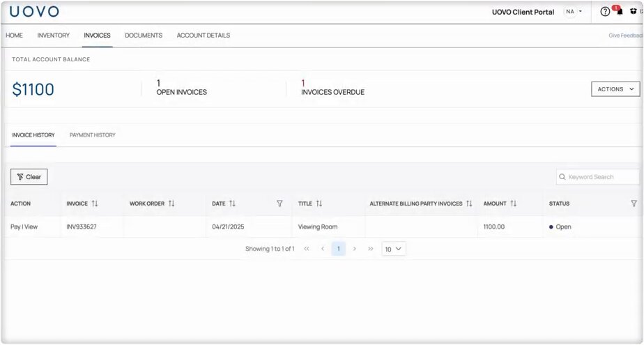Sort by Title column arrows

tap(319, 204)
